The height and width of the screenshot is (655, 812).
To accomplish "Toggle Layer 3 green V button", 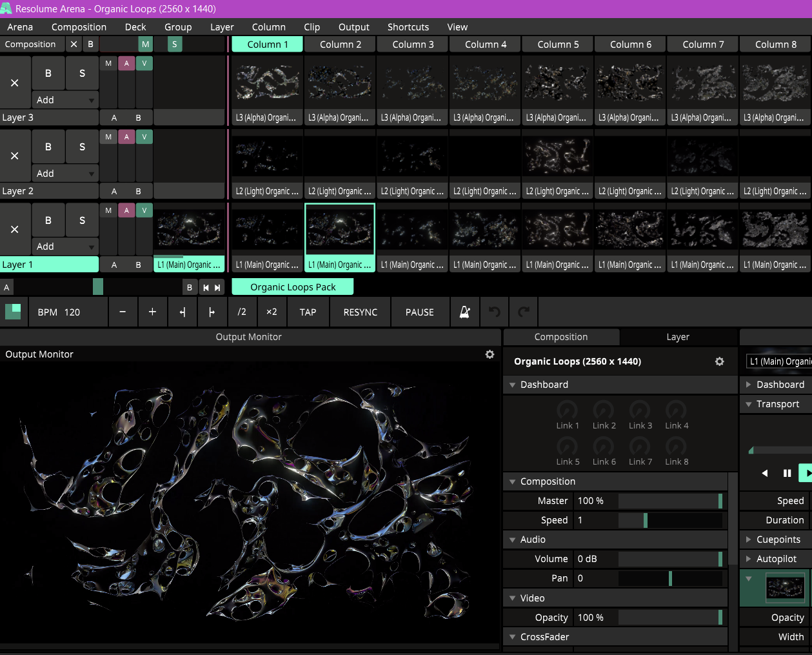I will pyautogui.click(x=144, y=63).
